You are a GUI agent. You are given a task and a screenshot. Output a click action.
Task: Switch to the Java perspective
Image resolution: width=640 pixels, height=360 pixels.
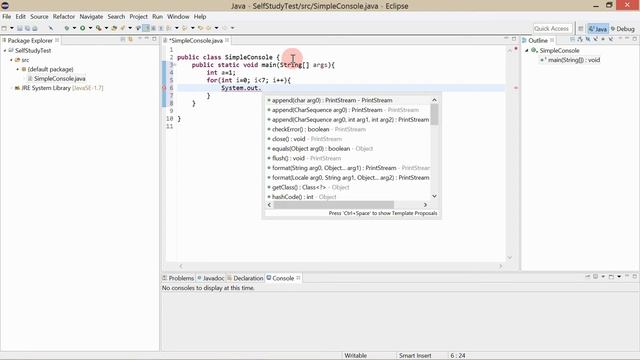[x=598, y=29]
